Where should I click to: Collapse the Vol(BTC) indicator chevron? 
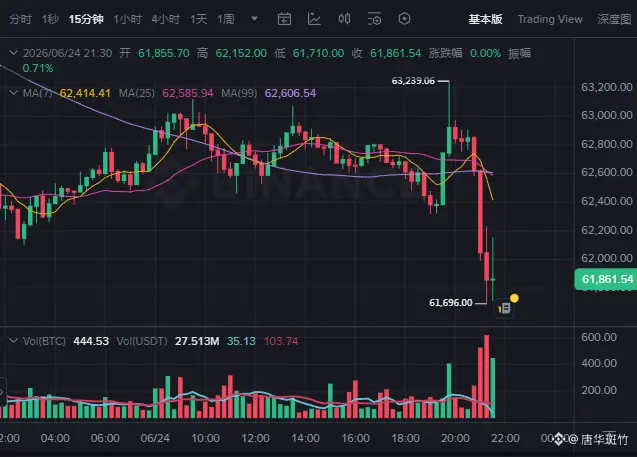pyautogui.click(x=13, y=341)
